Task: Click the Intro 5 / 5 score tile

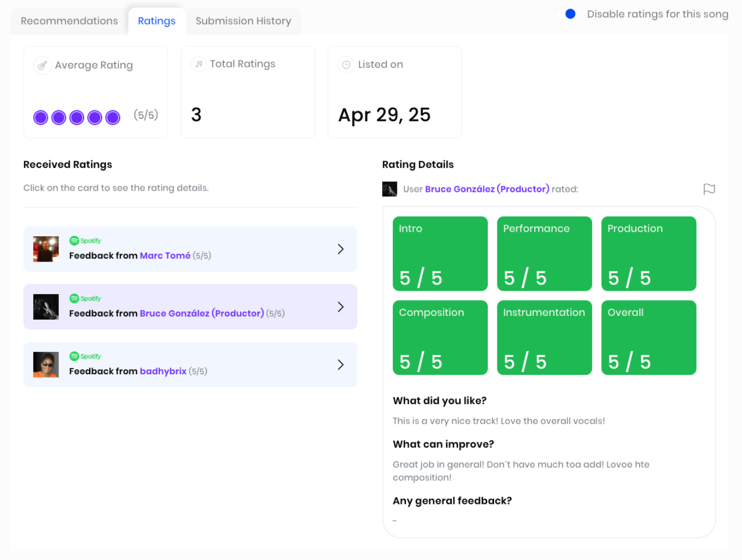Action: (440, 254)
